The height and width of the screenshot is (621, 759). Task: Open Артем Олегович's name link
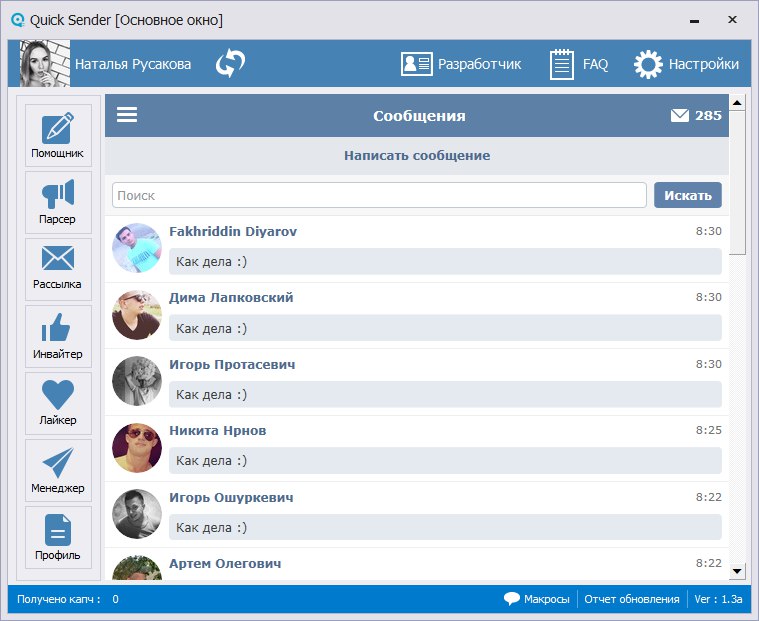[225, 563]
